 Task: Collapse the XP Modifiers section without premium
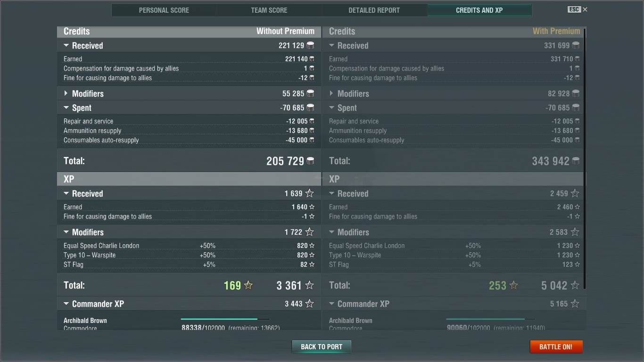(66, 232)
